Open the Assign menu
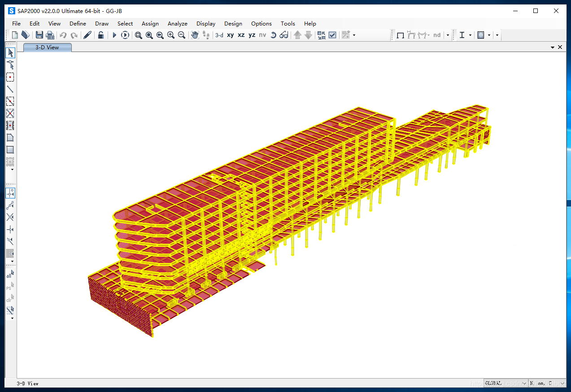The width and height of the screenshot is (571, 392). [150, 23]
